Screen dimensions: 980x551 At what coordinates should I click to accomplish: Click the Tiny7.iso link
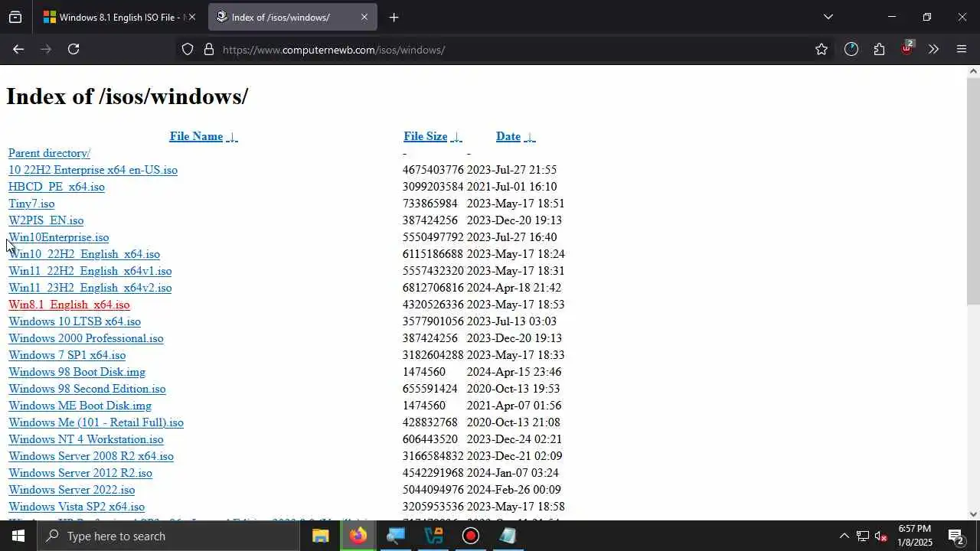pos(31,204)
